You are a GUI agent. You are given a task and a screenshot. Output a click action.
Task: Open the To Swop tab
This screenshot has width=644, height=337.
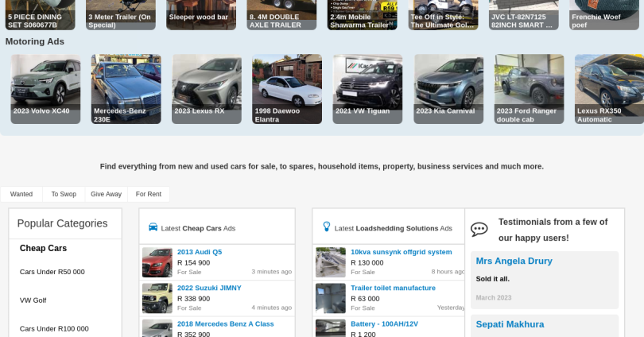tap(64, 194)
